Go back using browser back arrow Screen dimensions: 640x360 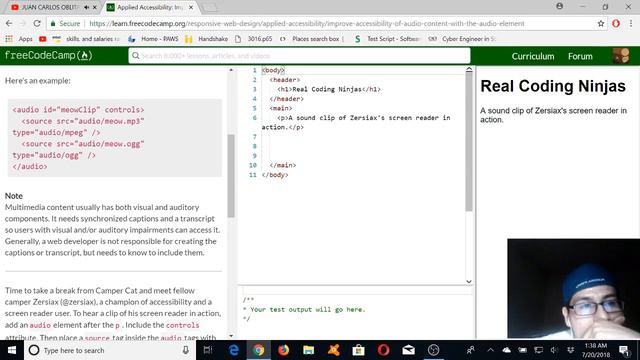tap(9, 24)
